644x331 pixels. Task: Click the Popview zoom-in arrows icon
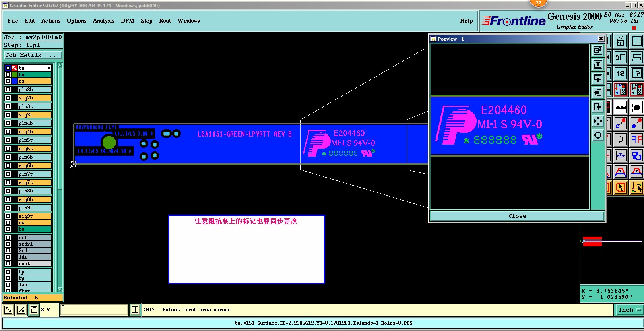tap(598, 121)
